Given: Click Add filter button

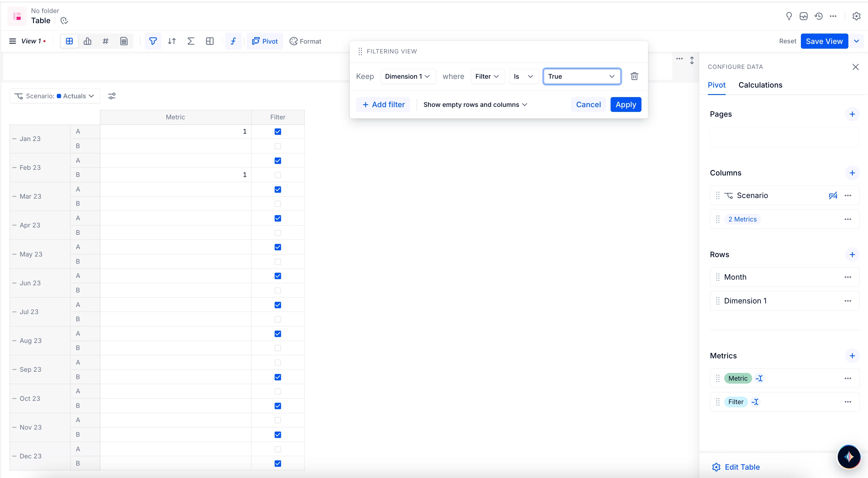Looking at the screenshot, I should 383,105.
